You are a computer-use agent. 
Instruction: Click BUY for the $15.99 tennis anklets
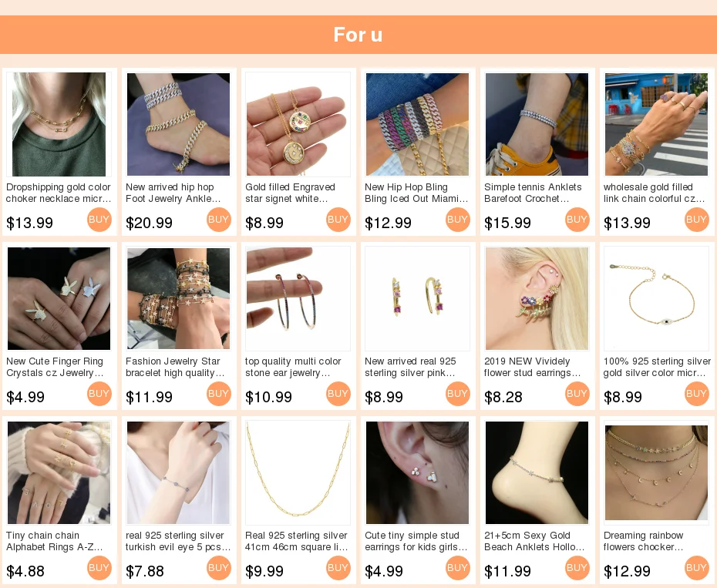(577, 220)
